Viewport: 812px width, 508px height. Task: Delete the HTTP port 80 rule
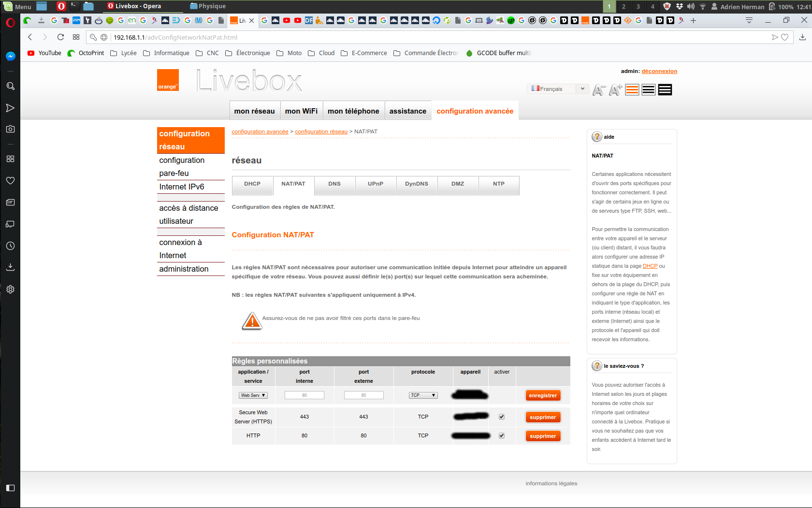(543, 436)
